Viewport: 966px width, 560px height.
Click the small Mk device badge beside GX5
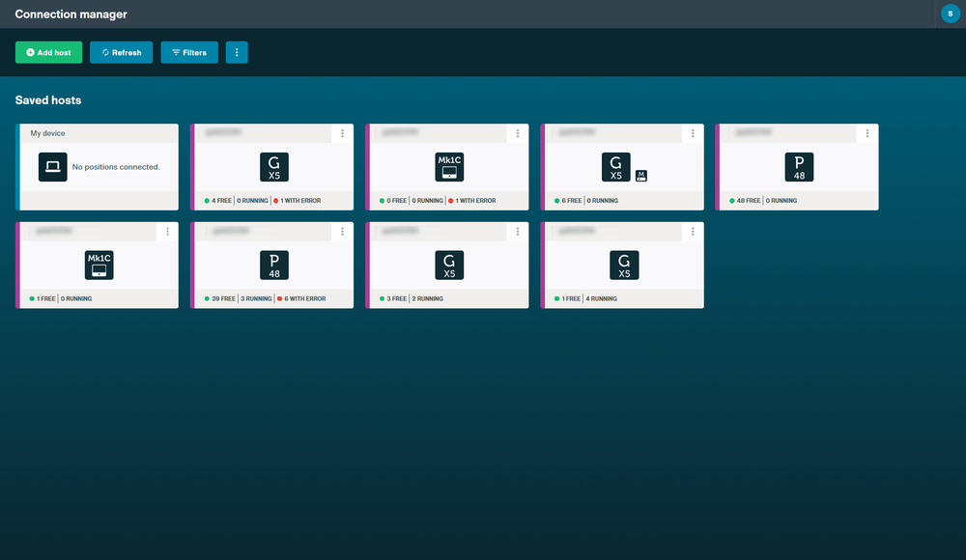(x=640, y=176)
